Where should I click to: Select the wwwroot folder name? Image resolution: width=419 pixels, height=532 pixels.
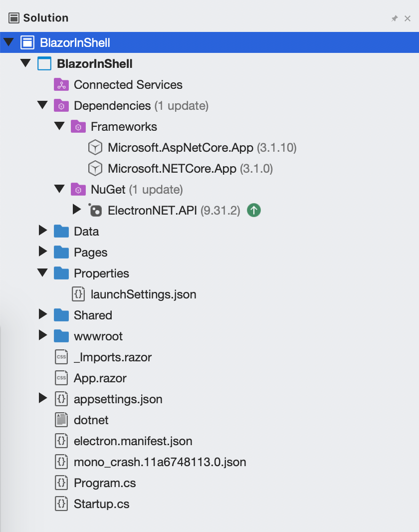98,336
